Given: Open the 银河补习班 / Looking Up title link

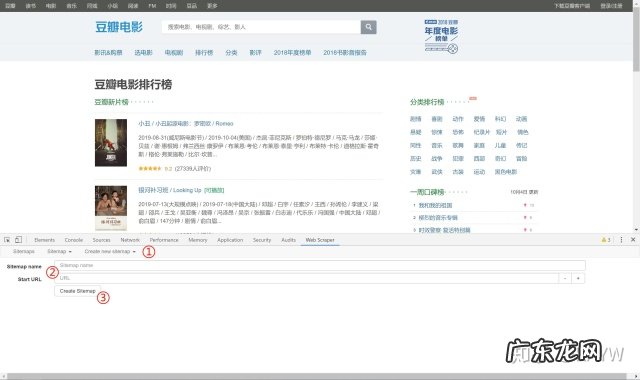Looking at the screenshot, I should click(170, 190).
